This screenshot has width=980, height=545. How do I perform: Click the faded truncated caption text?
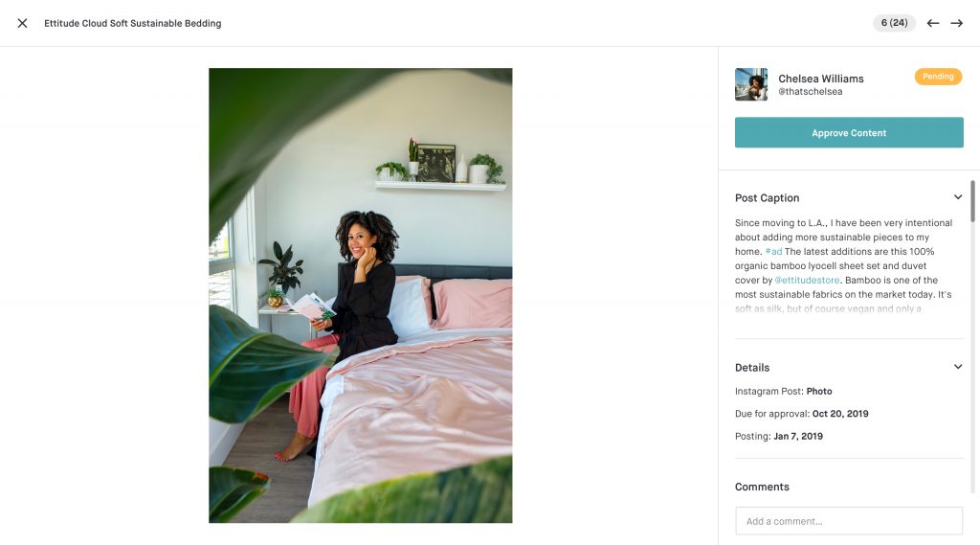pos(828,308)
